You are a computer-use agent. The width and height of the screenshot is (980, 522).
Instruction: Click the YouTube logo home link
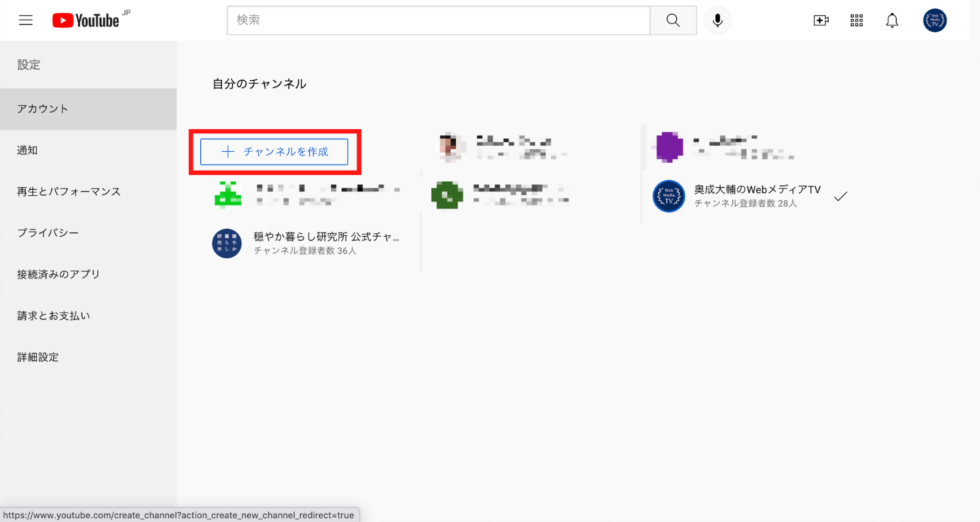(x=86, y=20)
